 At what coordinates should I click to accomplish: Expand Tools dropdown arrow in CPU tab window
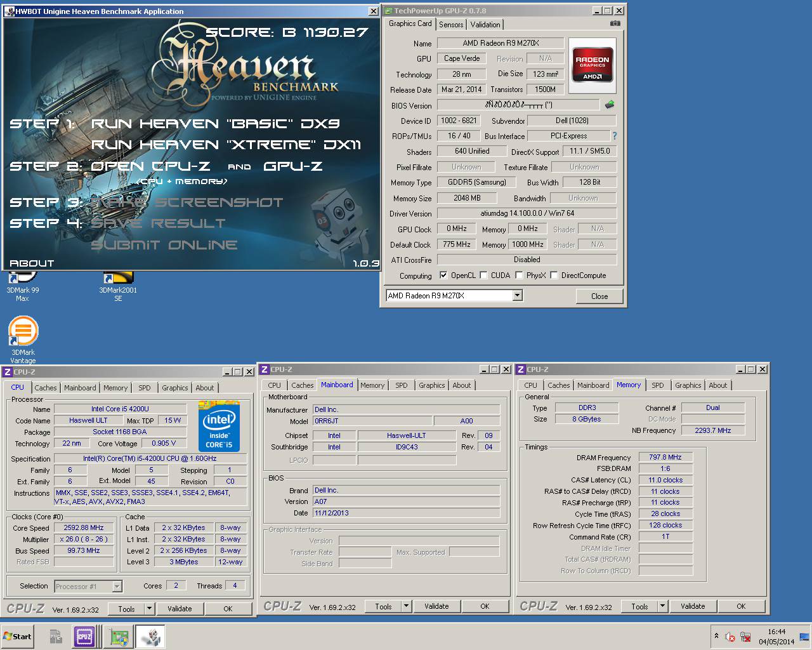coord(149,608)
